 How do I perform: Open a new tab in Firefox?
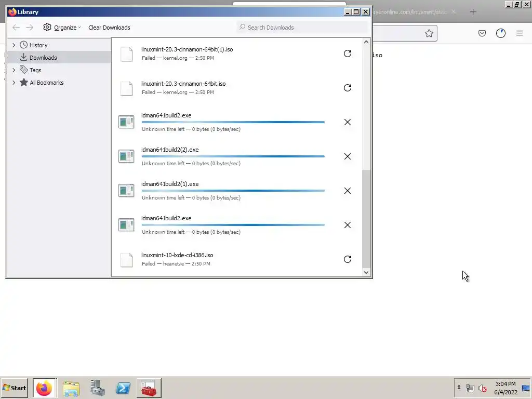pos(473,12)
